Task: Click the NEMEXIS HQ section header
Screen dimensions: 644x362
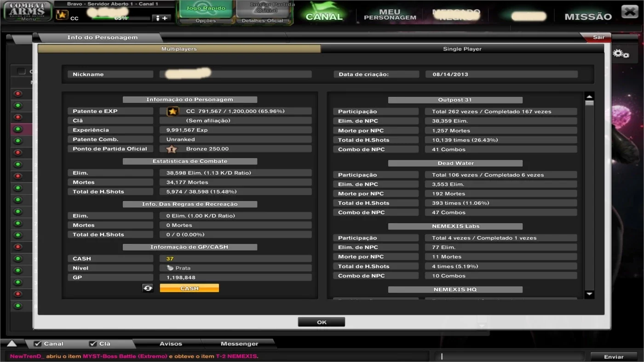Action: pos(455,289)
